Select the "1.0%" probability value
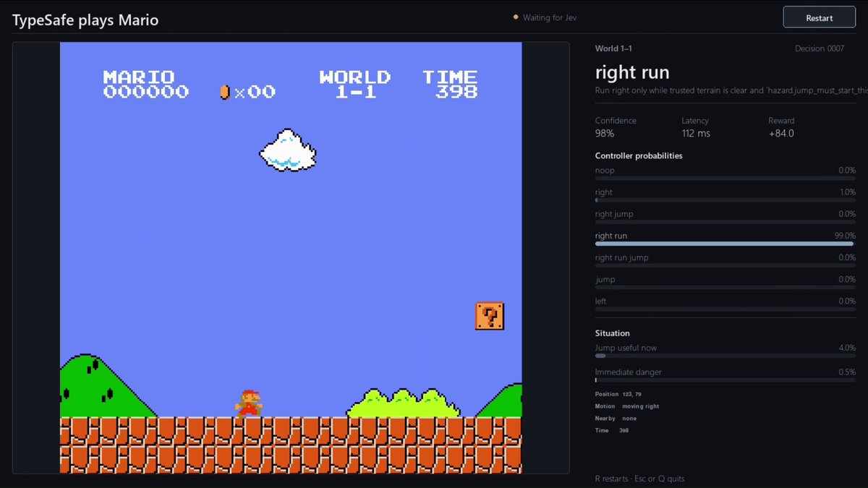This screenshot has height=488, width=868. tap(847, 192)
